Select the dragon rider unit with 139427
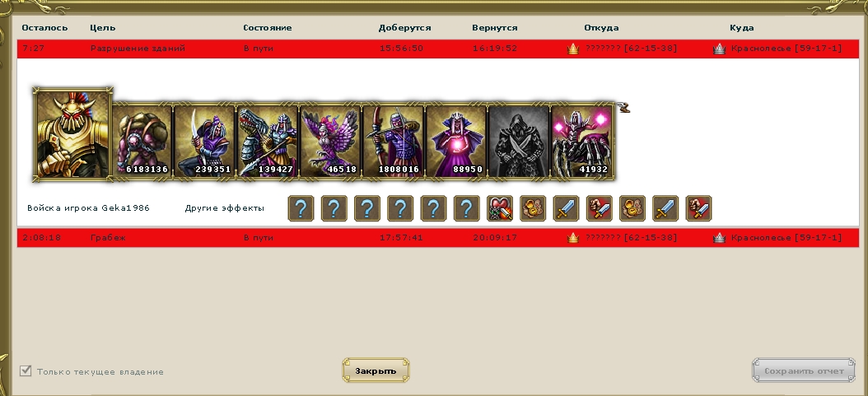 click(268, 141)
